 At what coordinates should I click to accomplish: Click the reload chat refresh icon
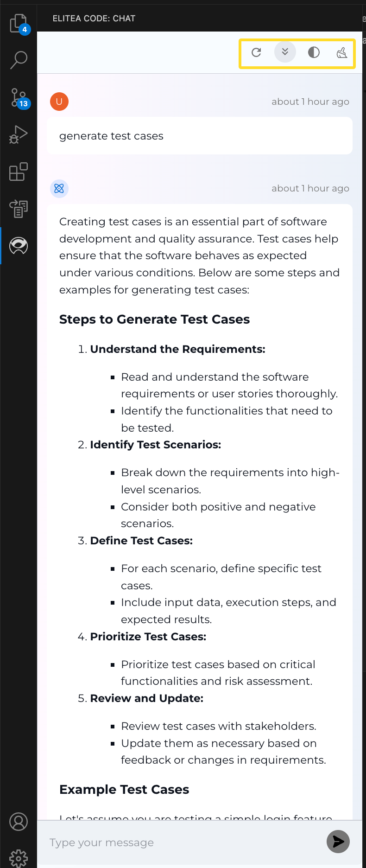tap(256, 52)
